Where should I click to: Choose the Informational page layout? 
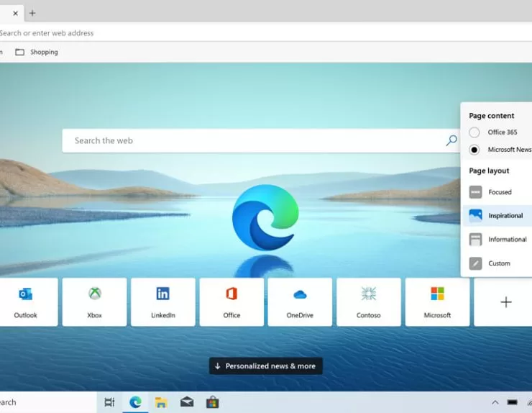point(497,239)
